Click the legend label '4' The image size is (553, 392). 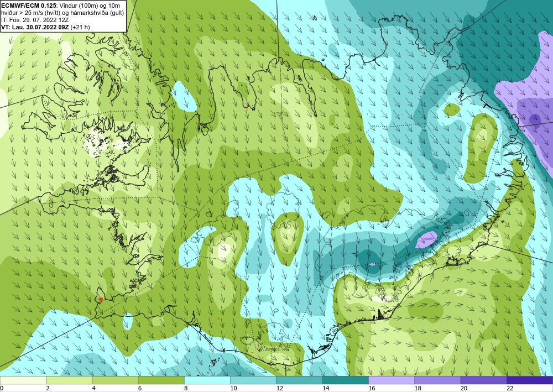94,388
